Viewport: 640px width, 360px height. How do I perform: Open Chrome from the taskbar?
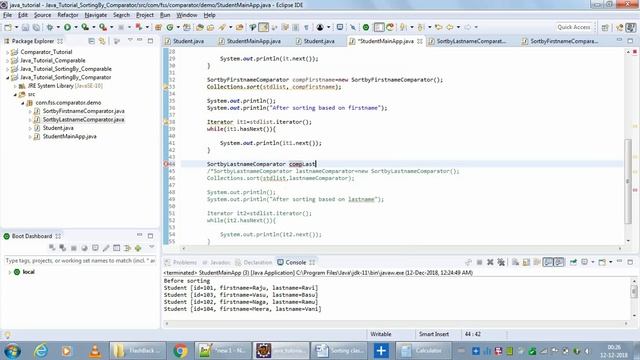[x=180, y=351]
